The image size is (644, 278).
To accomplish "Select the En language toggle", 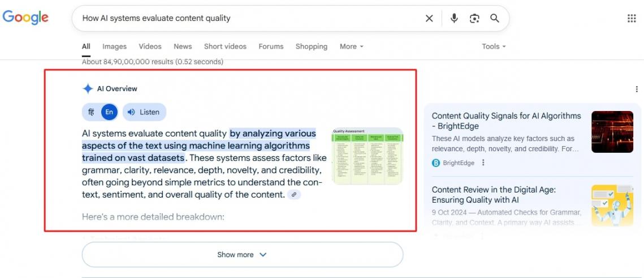I will click(109, 112).
